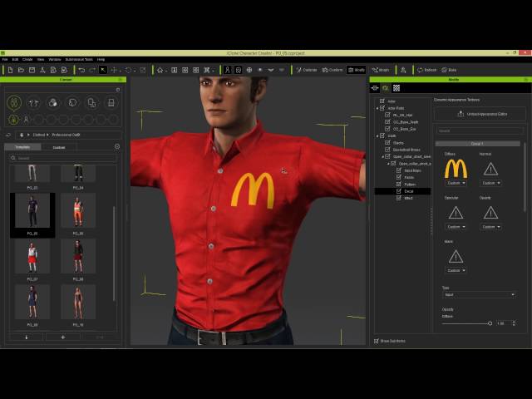Click the Open Project folder icon

point(21,70)
